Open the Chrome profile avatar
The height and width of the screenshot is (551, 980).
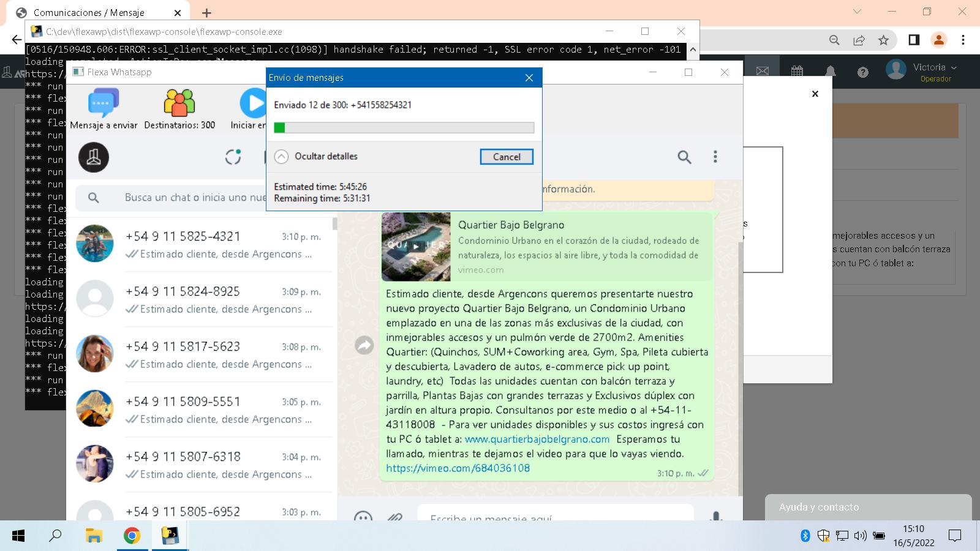click(938, 40)
